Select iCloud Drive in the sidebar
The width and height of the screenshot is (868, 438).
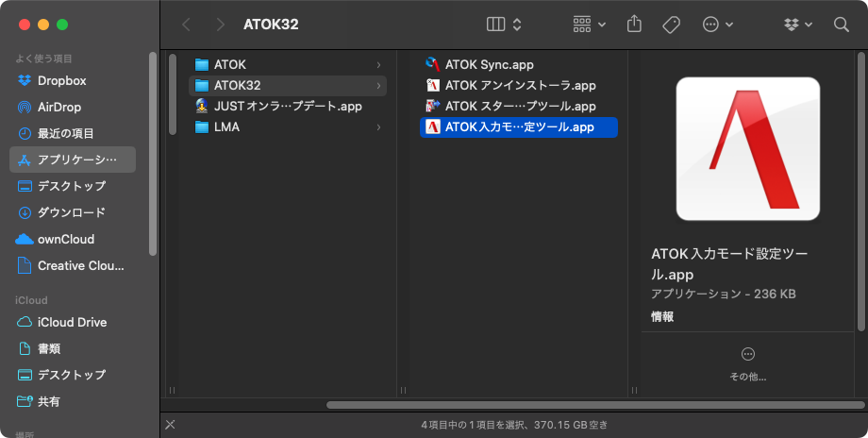click(x=72, y=322)
